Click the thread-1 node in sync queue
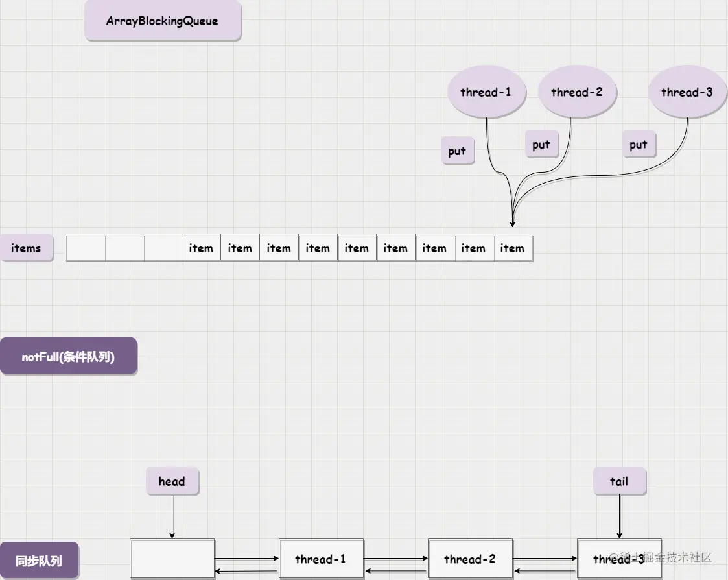This screenshot has width=728, height=580. coord(322,558)
